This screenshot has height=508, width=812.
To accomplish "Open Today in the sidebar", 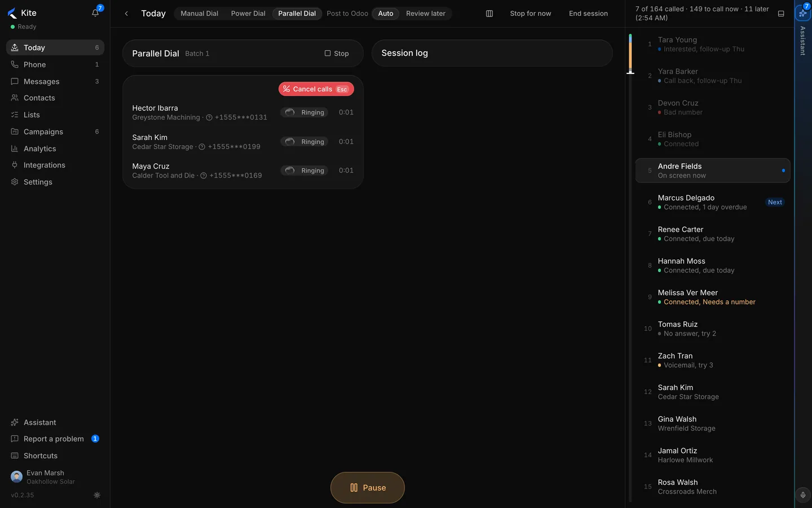I will (55, 47).
